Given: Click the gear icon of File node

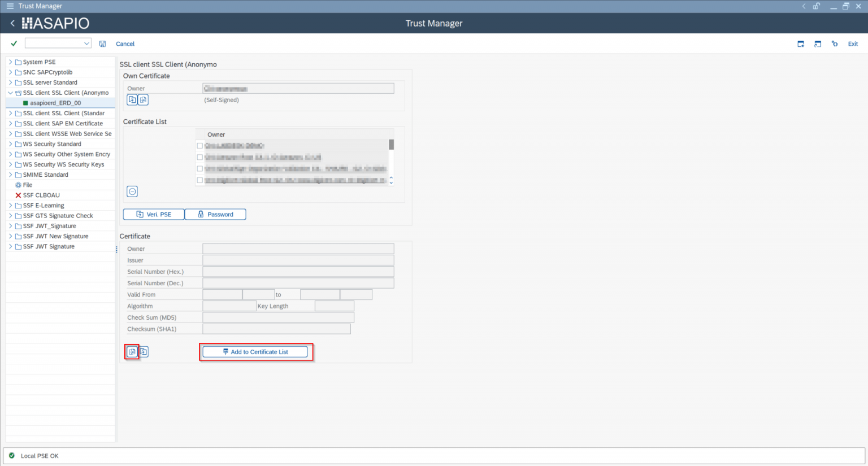Looking at the screenshot, I should click(18, 185).
